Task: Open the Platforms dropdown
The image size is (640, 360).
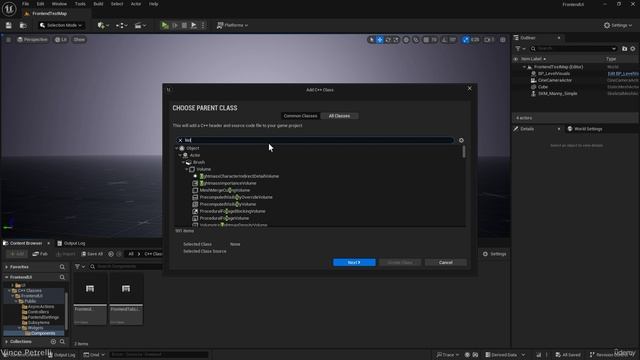Action: tap(232, 25)
